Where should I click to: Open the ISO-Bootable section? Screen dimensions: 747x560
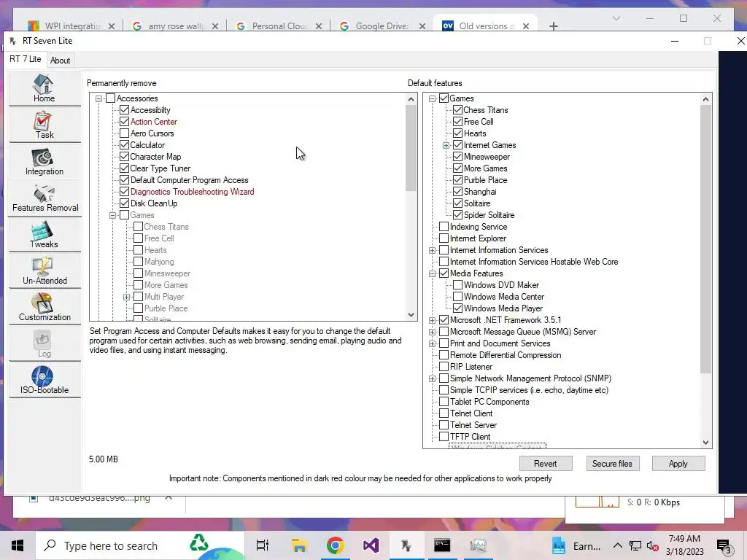(x=44, y=381)
